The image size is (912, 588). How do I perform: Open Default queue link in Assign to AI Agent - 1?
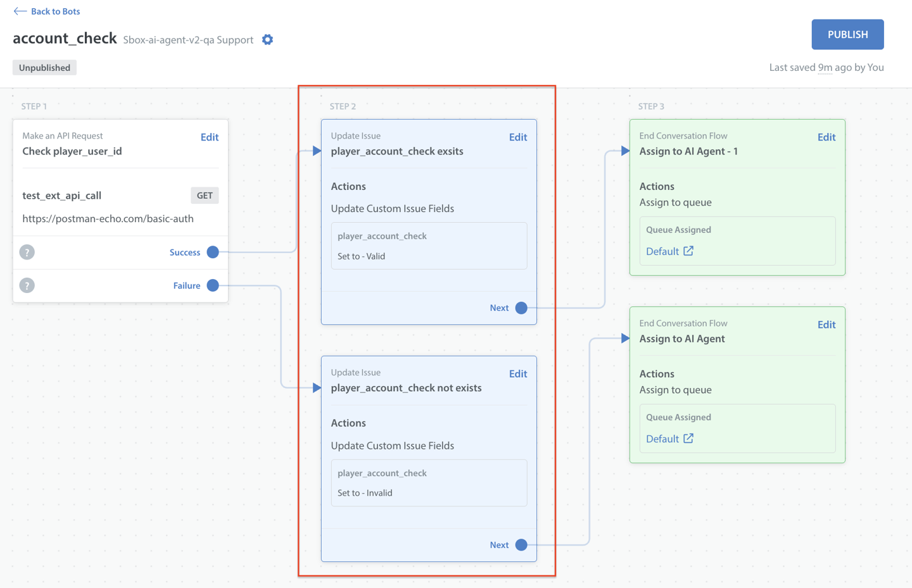662,251
